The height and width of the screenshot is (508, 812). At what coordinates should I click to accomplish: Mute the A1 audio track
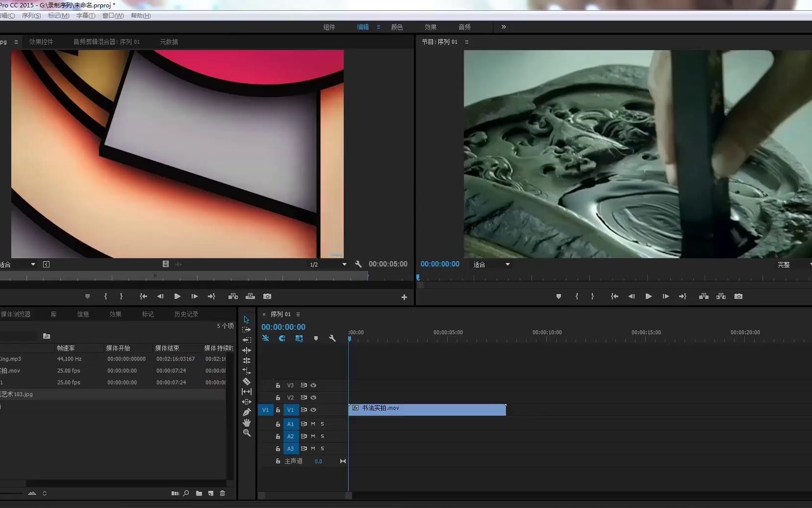tap(313, 424)
